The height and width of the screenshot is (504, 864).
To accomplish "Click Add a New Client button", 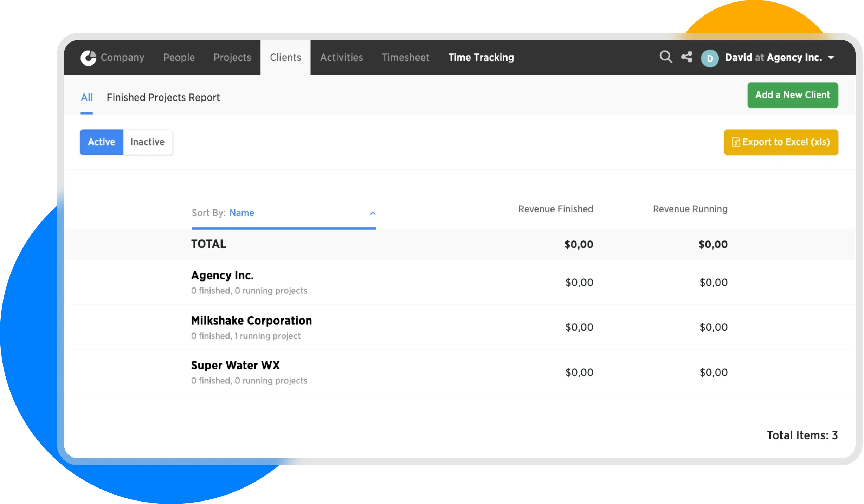I will 792,95.
